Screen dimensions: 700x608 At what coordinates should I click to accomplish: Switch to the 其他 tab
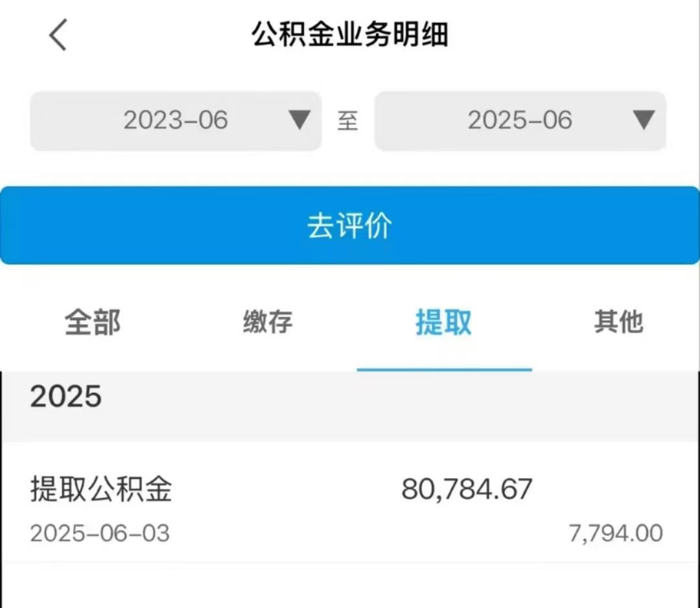619,322
